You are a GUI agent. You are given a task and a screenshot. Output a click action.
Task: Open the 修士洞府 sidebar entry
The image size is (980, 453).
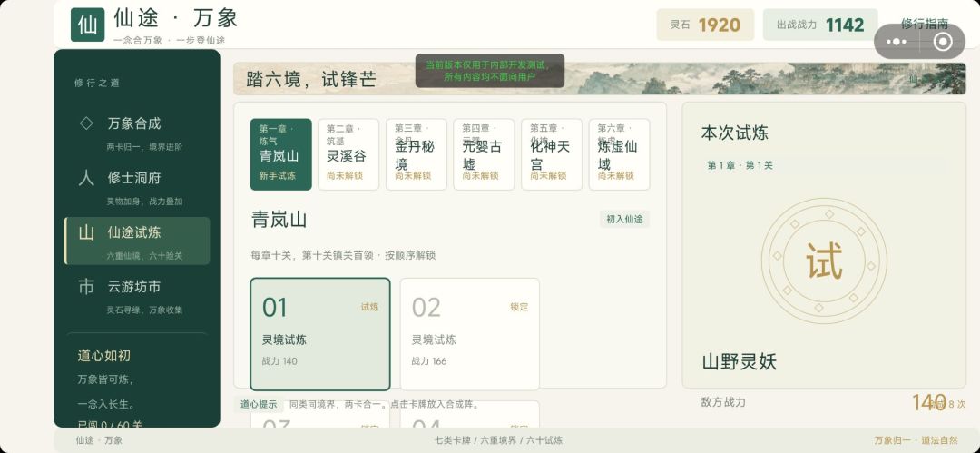click(x=138, y=186)
